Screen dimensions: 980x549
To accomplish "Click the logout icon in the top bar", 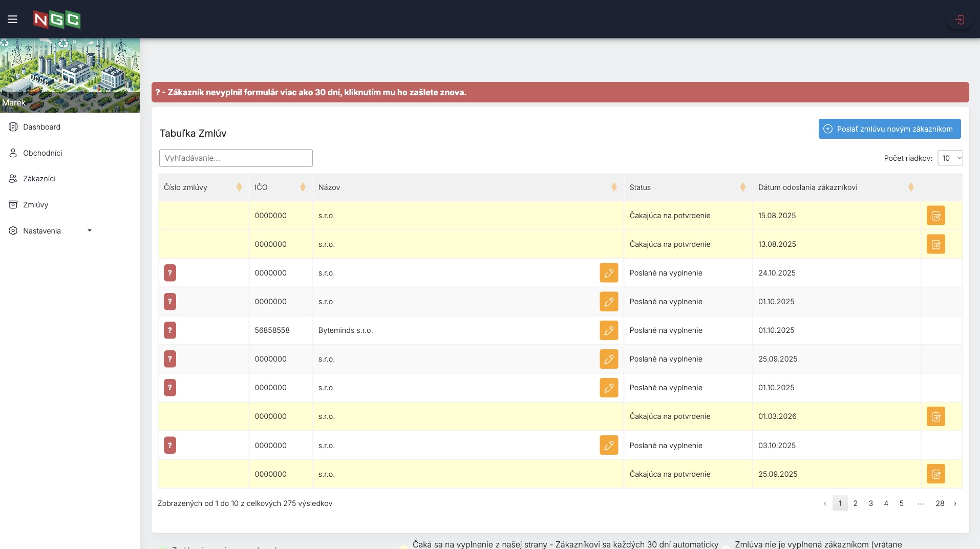I will point(959,20).
